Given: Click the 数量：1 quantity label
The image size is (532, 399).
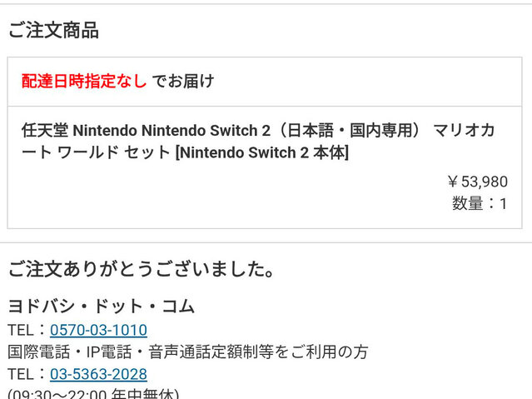Looking at the screenshot, I should (480, 204).
